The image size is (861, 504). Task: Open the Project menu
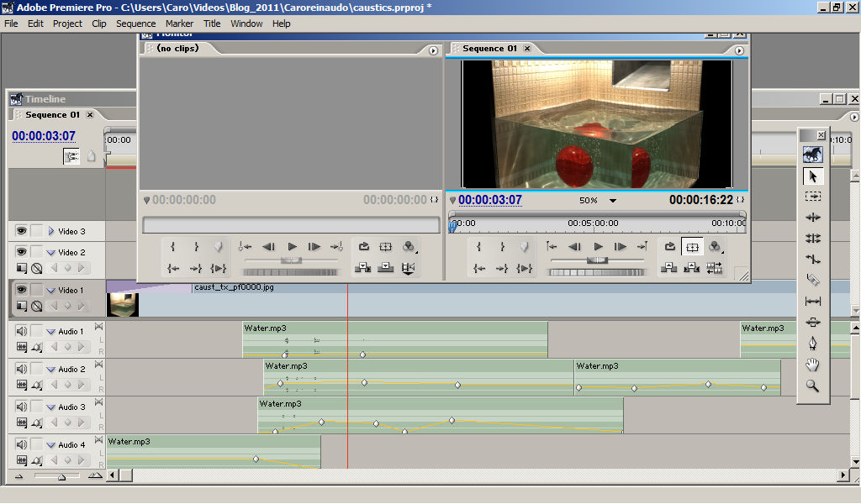pyautogui.click(x=67, y=24)
